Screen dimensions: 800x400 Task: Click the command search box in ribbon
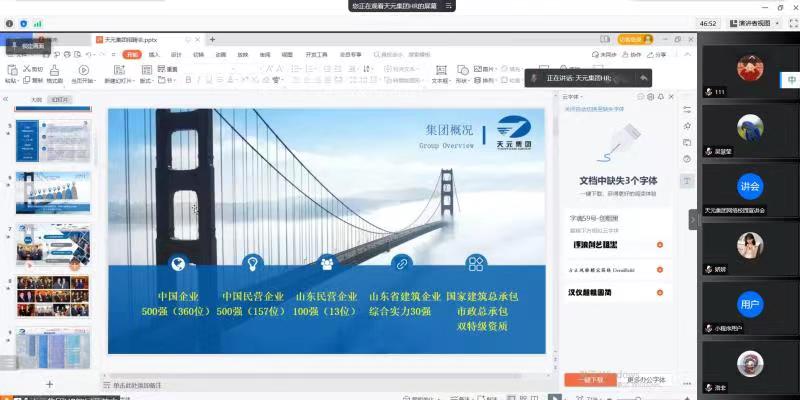point(402,55)
